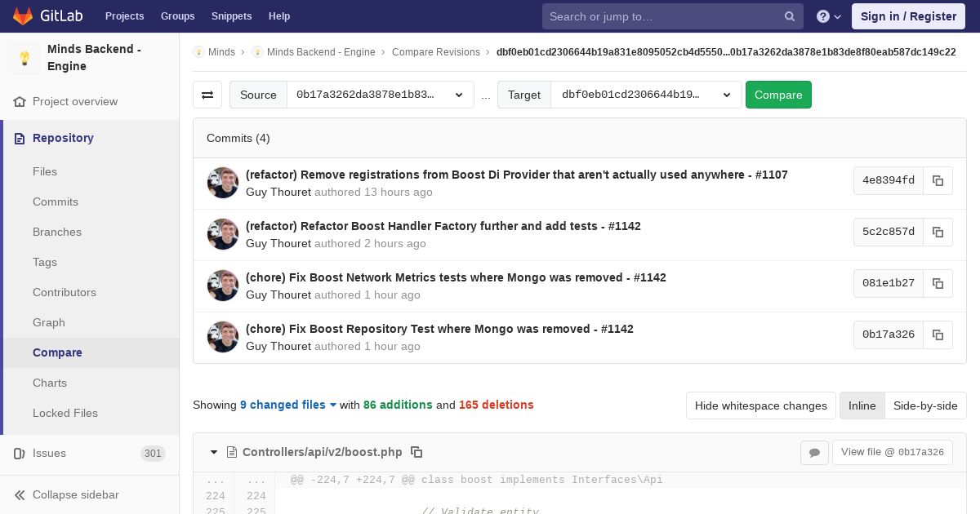The width and height of the screenshot is (980, 514).
Task: Open commit link 5c2c857d
Action: (x=888, y=232)
